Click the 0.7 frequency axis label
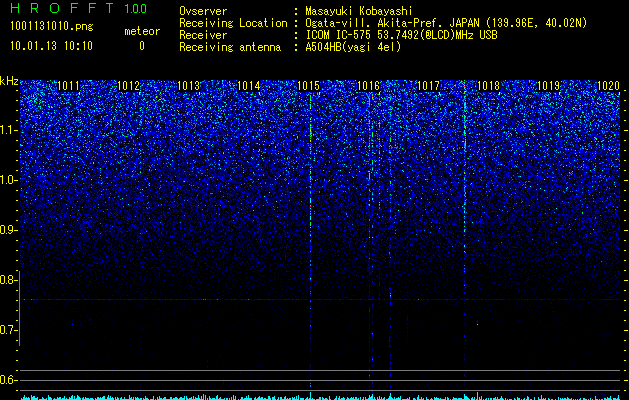Image resolution: width=629 pixels, height=400 pixels. [9, 330]
